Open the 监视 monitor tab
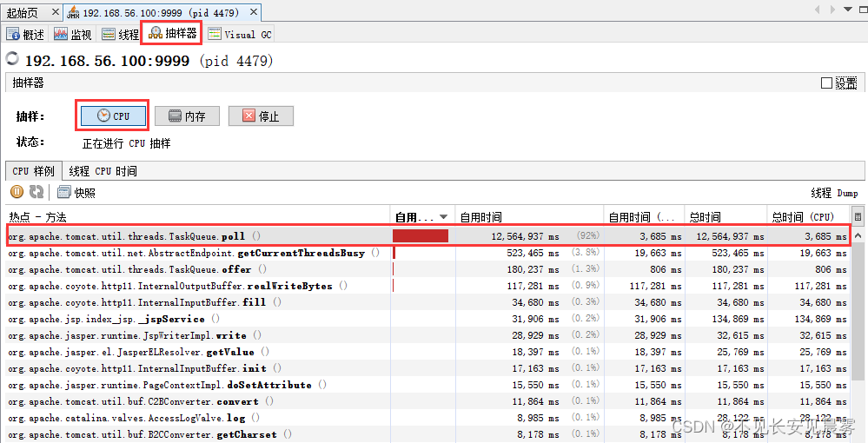The height and width of the screenshot is (443, 868). tap(72, 35)
